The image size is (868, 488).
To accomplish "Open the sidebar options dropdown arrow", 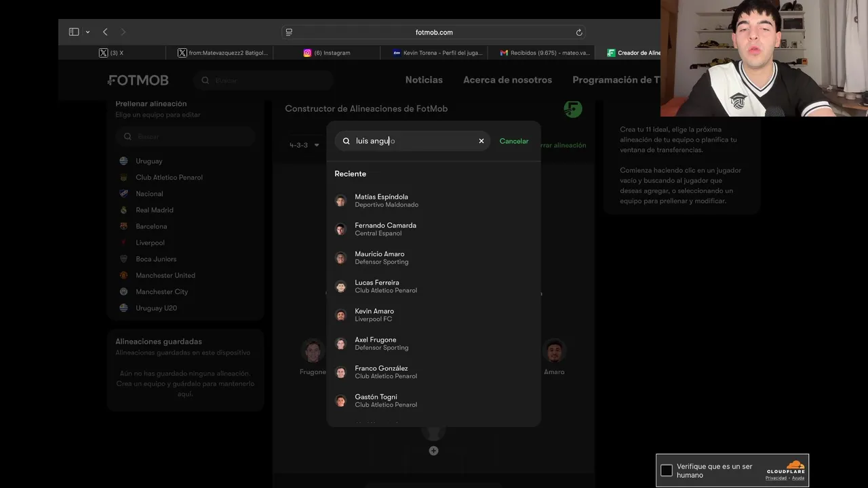I will [x=88, y=32].
